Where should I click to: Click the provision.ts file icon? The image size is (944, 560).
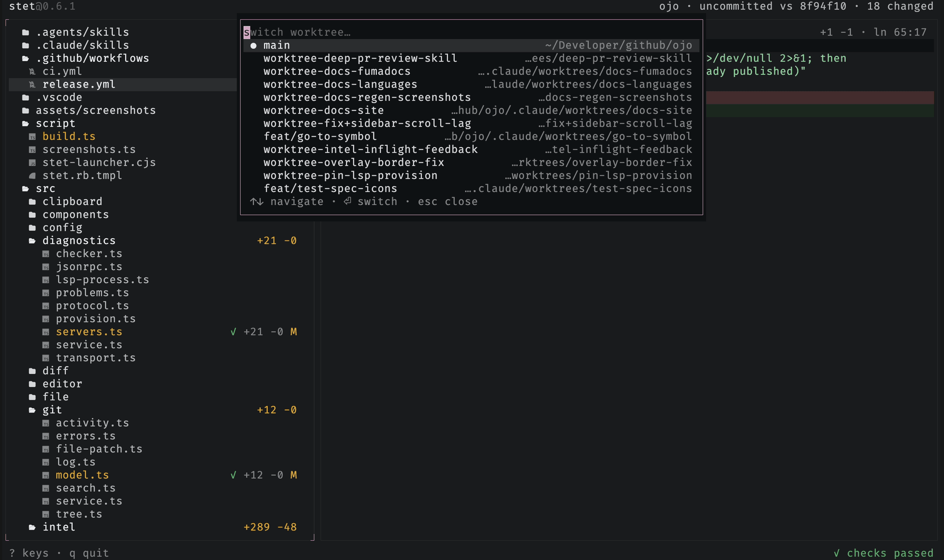point(46,319)
